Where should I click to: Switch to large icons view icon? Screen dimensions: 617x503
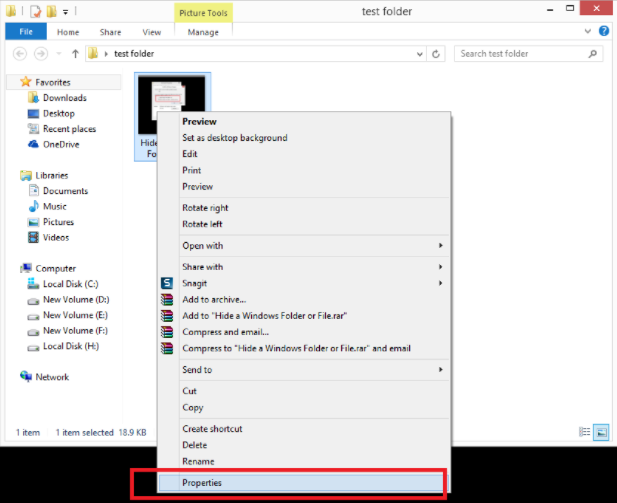pyautogui.click(x=601, y=432)
